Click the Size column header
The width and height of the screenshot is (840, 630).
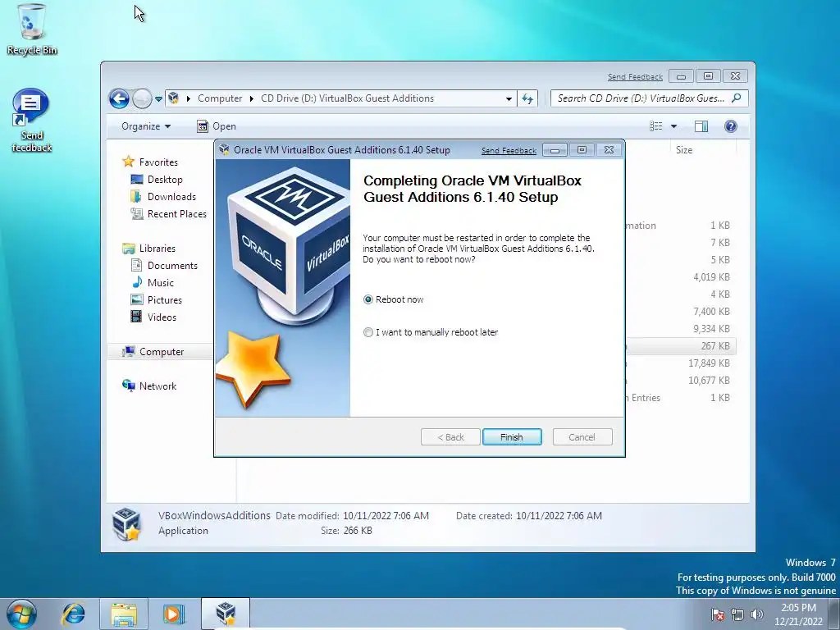[683, 150]
